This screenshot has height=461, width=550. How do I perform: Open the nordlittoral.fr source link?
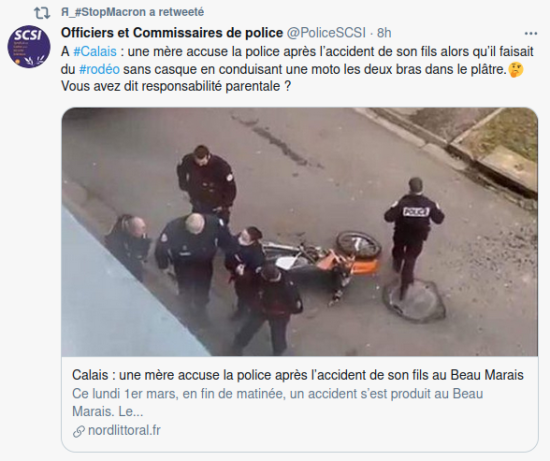pos(124,430)
